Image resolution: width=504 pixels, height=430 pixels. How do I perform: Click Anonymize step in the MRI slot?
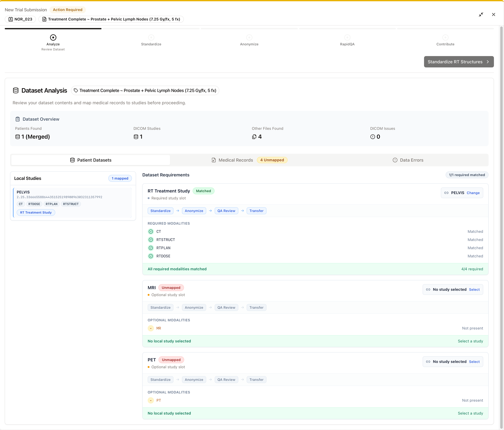[x=194, y=308]
